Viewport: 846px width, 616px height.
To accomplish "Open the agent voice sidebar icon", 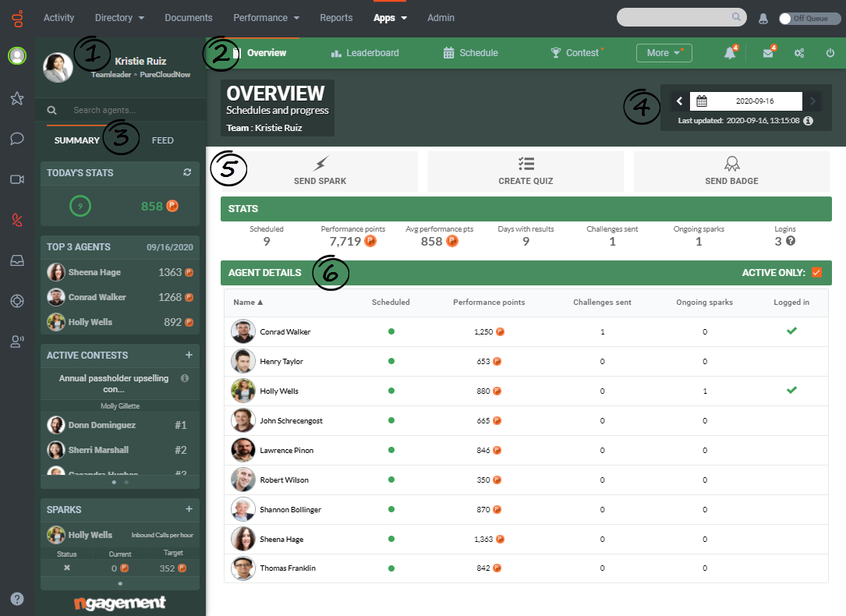I will 17,342.
